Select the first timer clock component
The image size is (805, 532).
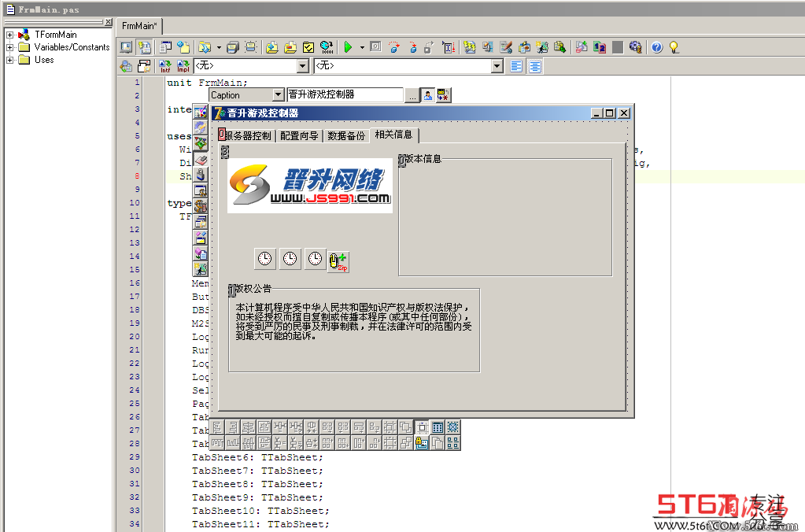265,258
